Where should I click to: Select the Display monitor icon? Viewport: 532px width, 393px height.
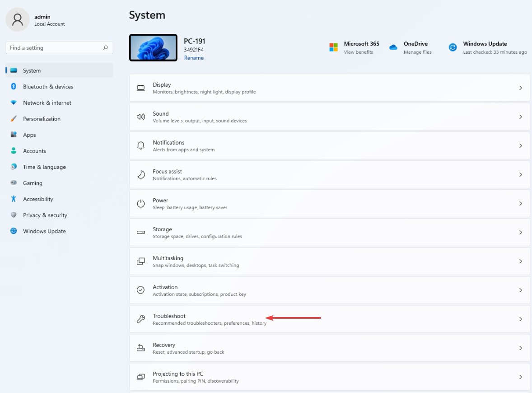click(140, 88)
